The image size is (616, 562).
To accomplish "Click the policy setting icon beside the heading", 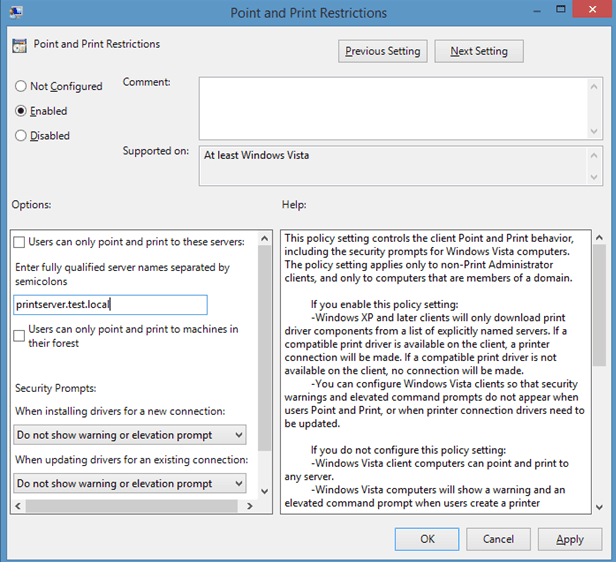I will coord(19,46).
